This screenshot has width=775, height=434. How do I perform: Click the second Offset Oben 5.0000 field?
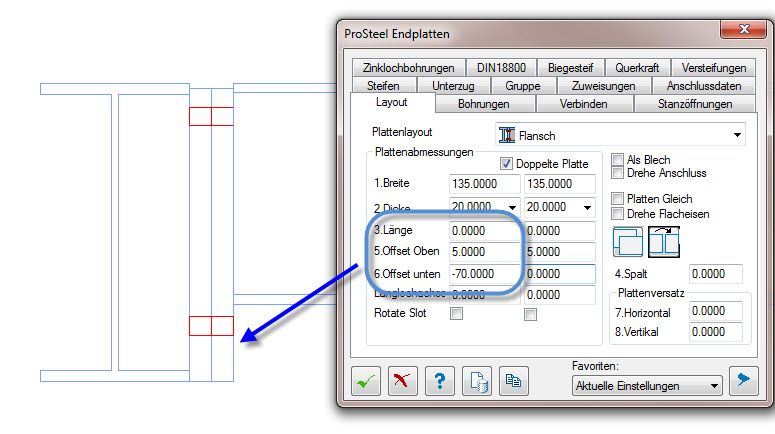[560, 252]
